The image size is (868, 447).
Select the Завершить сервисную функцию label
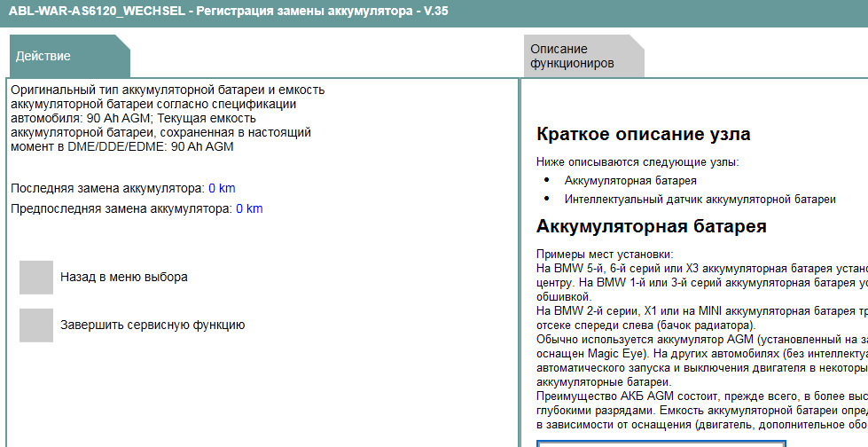click(152, 325)
